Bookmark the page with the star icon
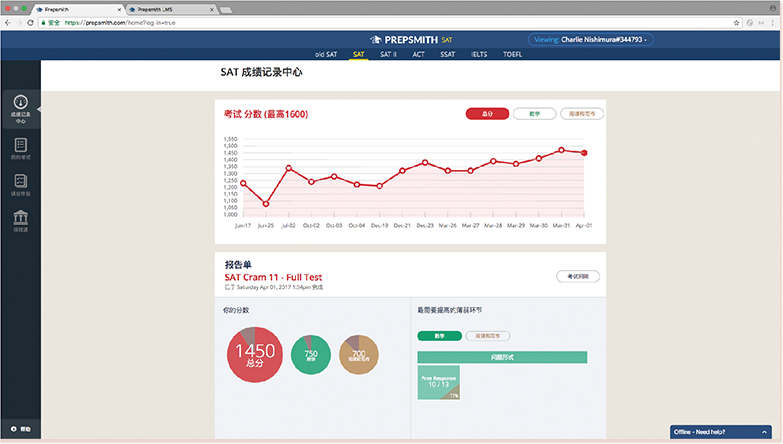This screenshot has width=783, height=444. [736, 22]
